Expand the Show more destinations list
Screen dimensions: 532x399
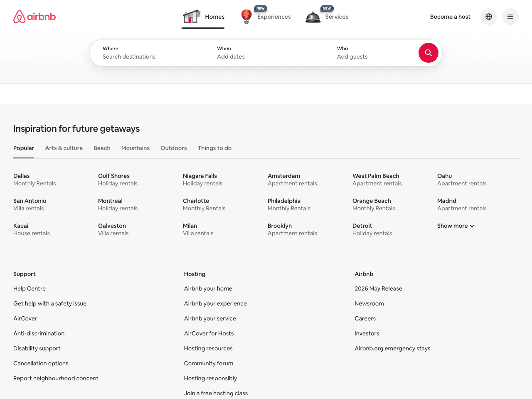coord(456,226)
